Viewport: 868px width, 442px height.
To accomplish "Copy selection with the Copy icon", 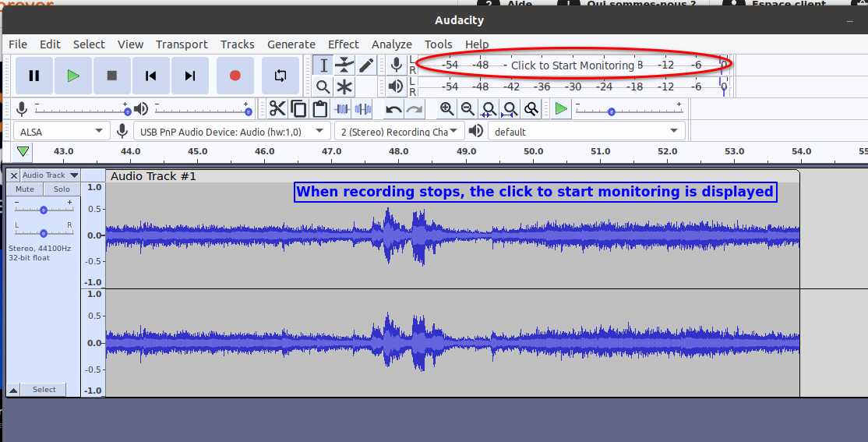I will (298, 108).
